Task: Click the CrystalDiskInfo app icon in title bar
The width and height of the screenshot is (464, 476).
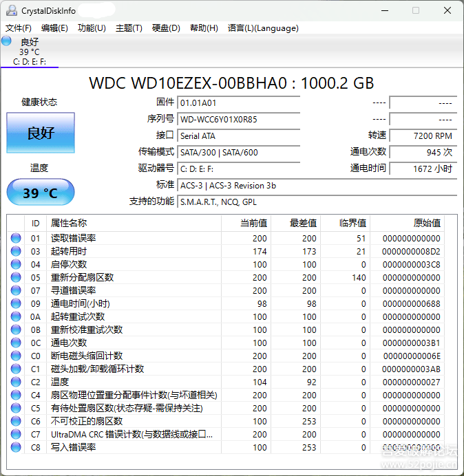Action: point(12,10)
